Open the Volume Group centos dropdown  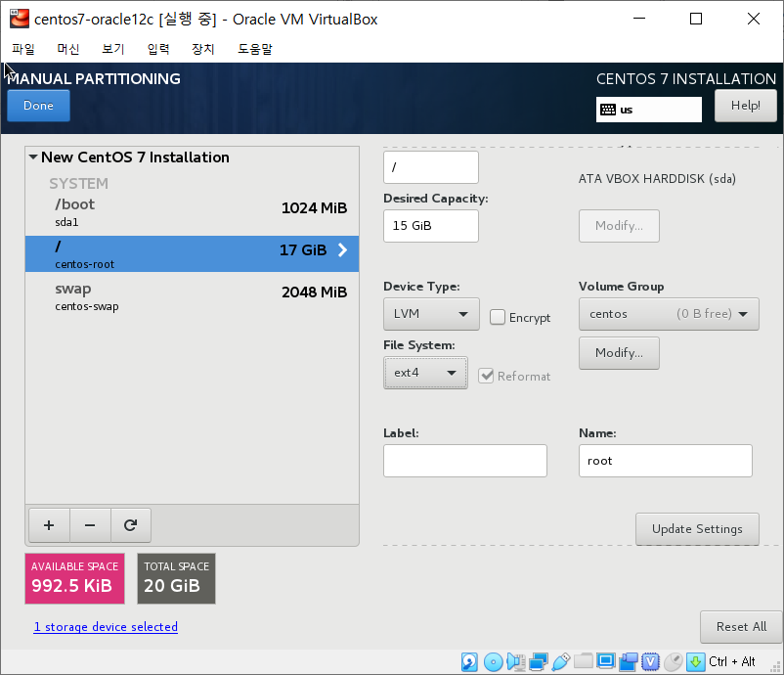669,314
